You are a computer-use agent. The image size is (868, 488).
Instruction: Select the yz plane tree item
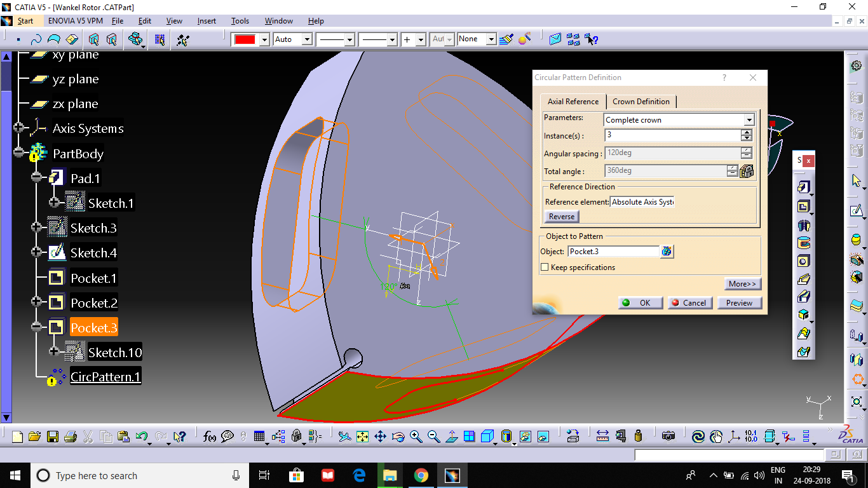(75, 79)
